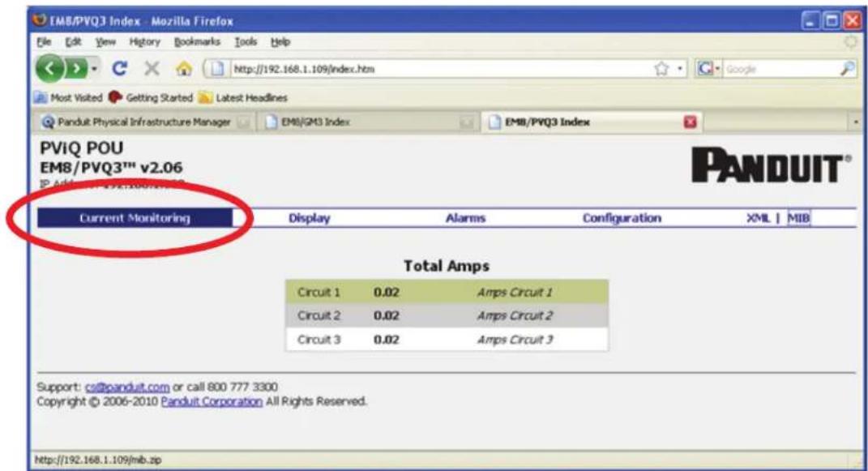
Task: Open Getting Started bookmark
Action: 151,98
